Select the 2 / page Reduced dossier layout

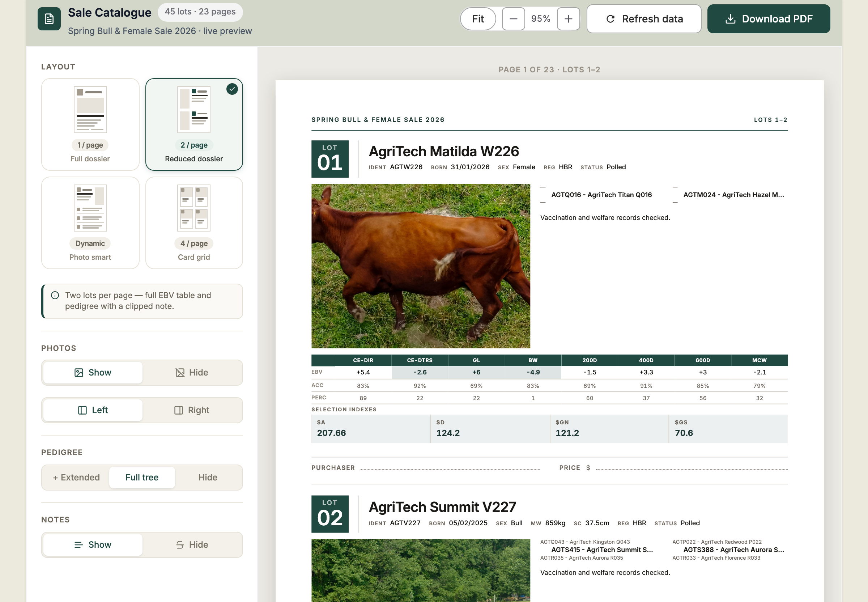194,124
